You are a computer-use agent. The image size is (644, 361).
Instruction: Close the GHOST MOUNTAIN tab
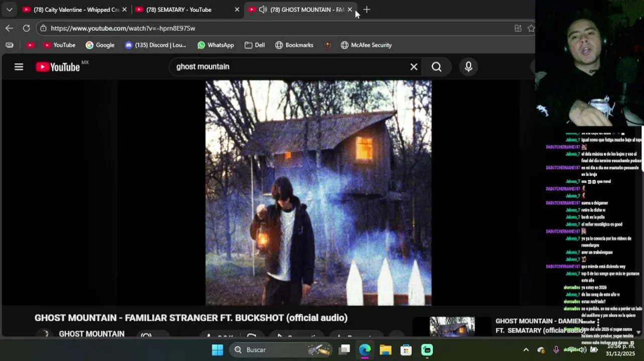pos(350,10)
